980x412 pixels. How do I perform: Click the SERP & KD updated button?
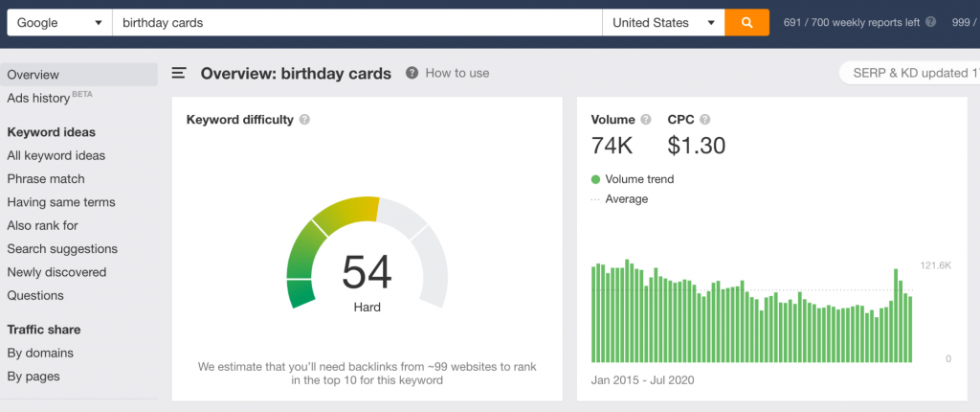[909, 73]
